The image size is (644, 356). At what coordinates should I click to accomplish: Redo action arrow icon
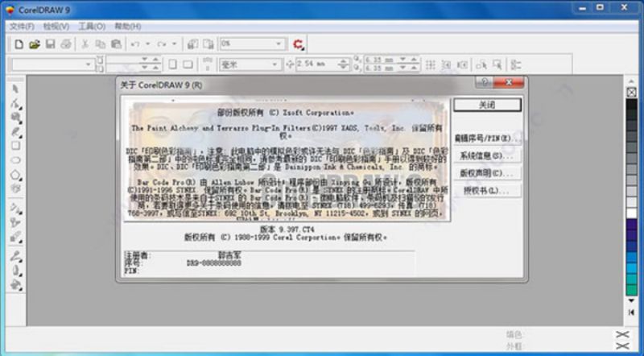[x=162, y=44]
